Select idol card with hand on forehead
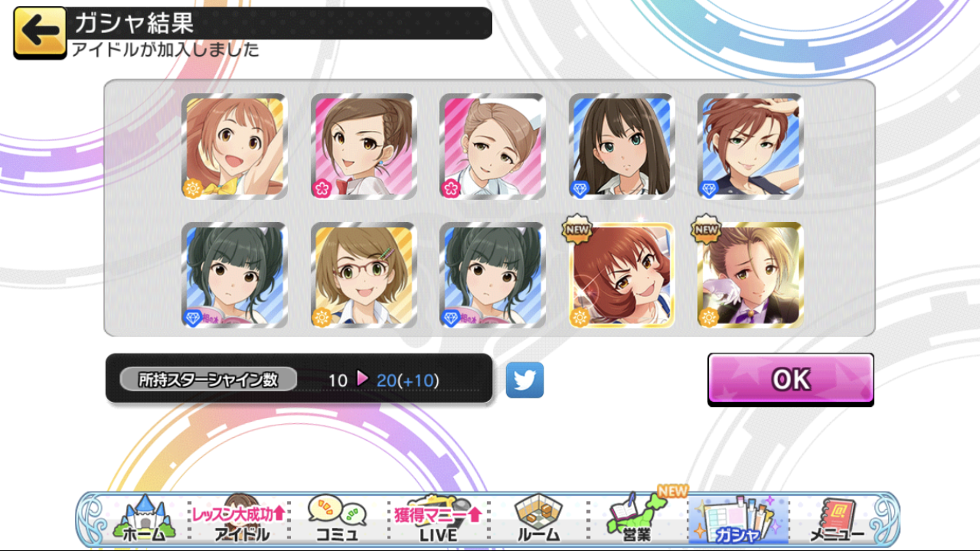Image resolution: width=980 pixels, height=551 pixels. pyautogui.click(x=750, y=146)
